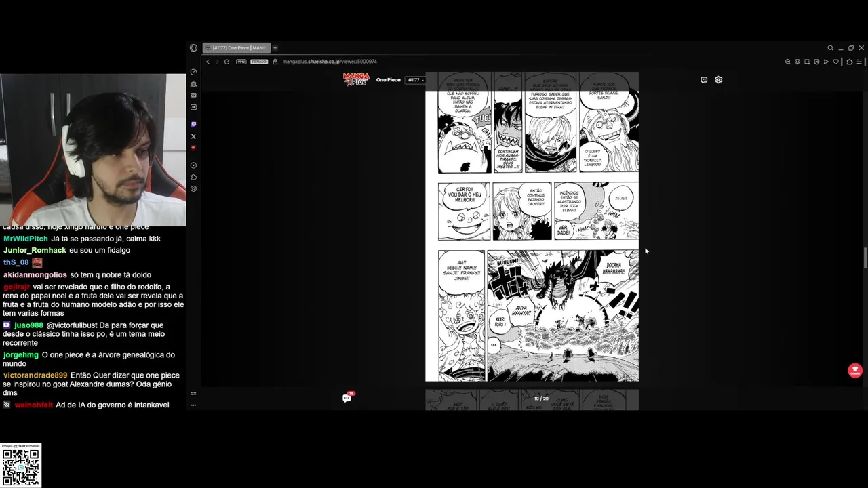This screenshot has height=488, width=868.
Task: Click the site lock security icon
Action: [x=276, y=62]
